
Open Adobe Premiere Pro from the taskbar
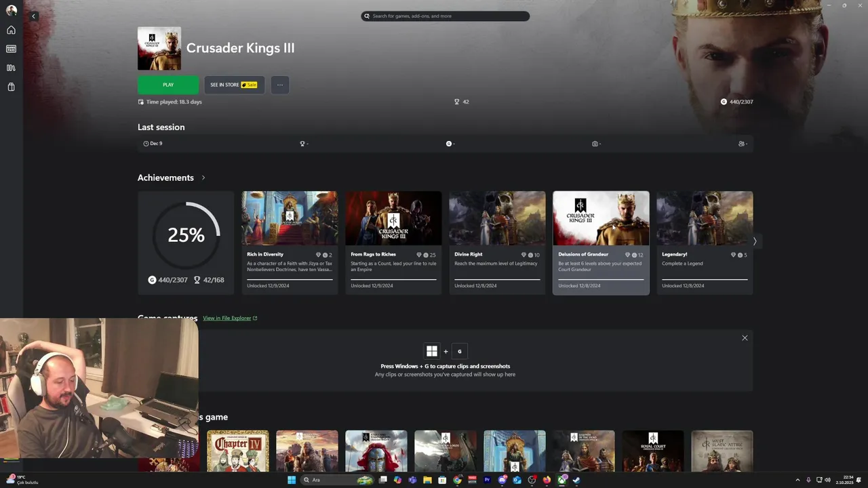click(x=487, y=480)
